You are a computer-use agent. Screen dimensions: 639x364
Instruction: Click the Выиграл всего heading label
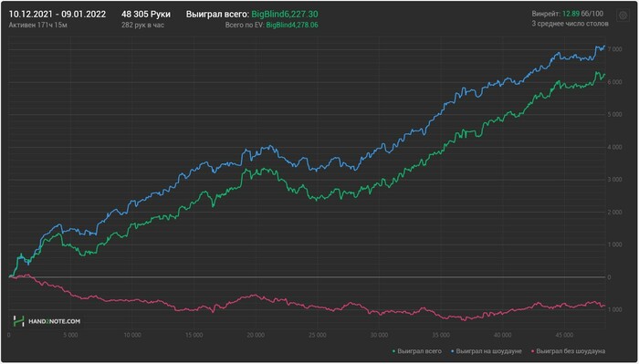point(217,15)
